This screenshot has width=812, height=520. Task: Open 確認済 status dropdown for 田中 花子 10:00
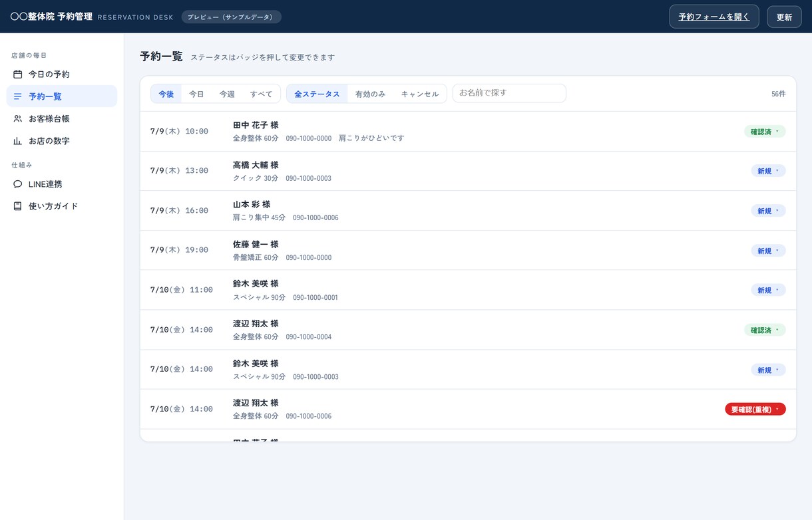coord(765,132)
